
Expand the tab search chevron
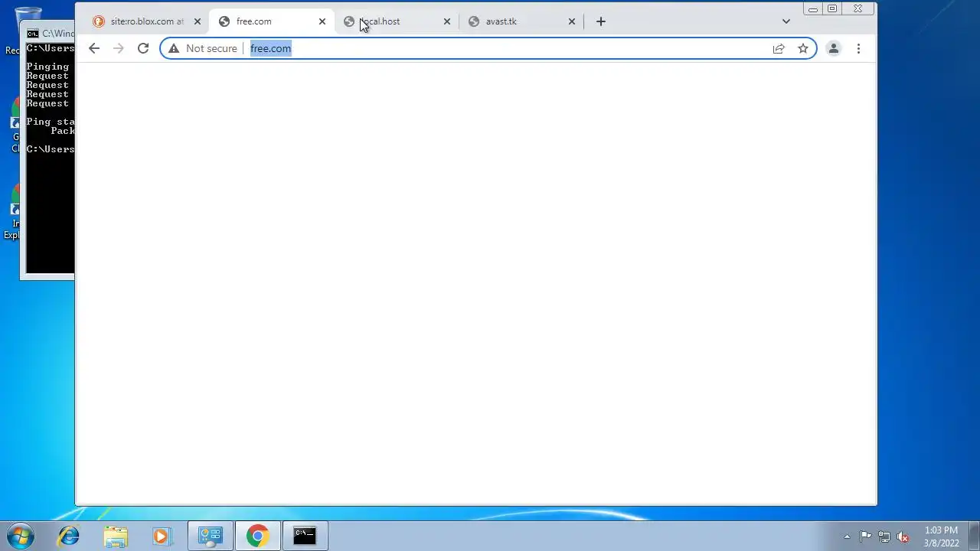pyautogui.click(x=786, y=21)
